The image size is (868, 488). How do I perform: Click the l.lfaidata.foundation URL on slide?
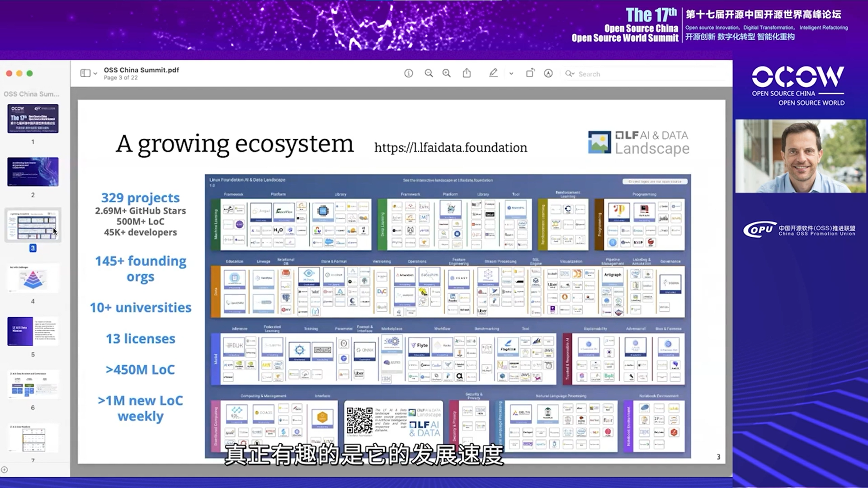[x=450, y=148]
